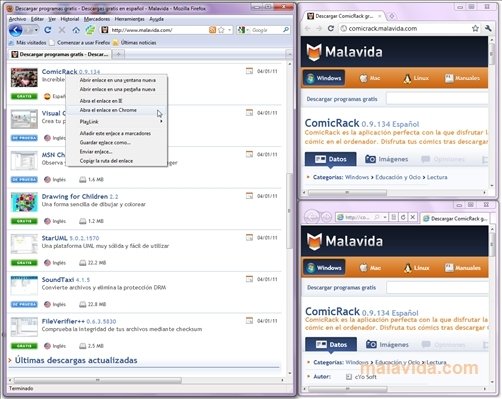The width and height of the screenshot is (502, 399).
Task: Click the Linux penguin icon in Chrome window
Action: click(407, 78)
